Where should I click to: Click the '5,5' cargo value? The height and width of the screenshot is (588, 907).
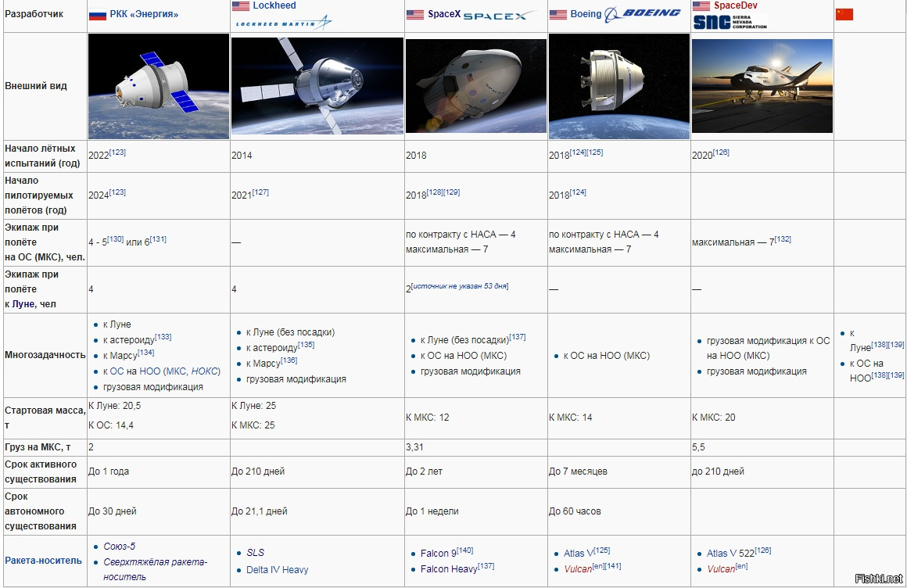[698, 447]
